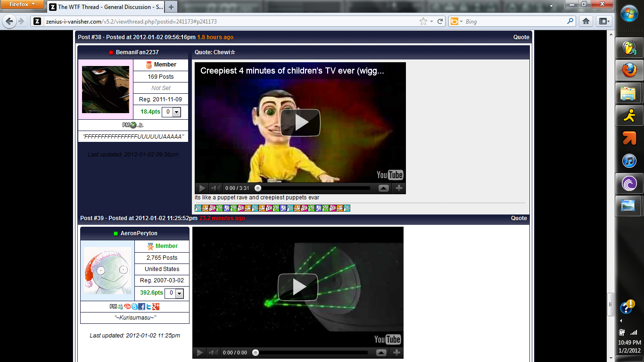Open the browser home page

coord(586,21)
